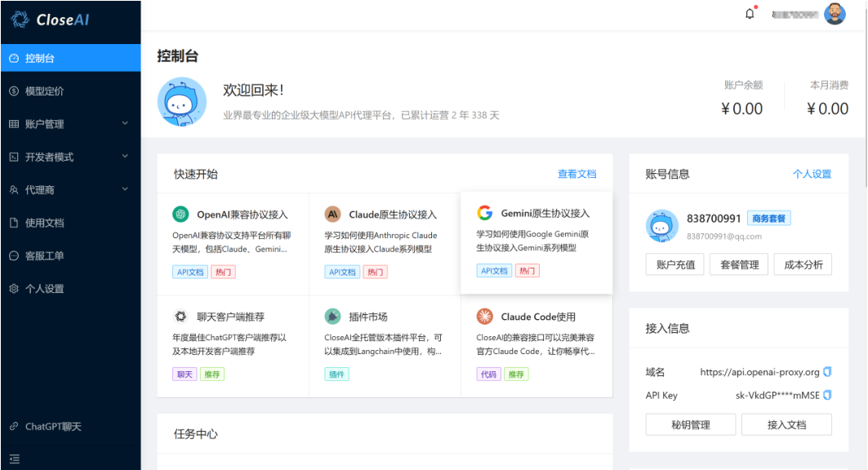Click API文档 tag on Gemini card
This screenshot has width=868, height=470.
[x=494, y=271]
